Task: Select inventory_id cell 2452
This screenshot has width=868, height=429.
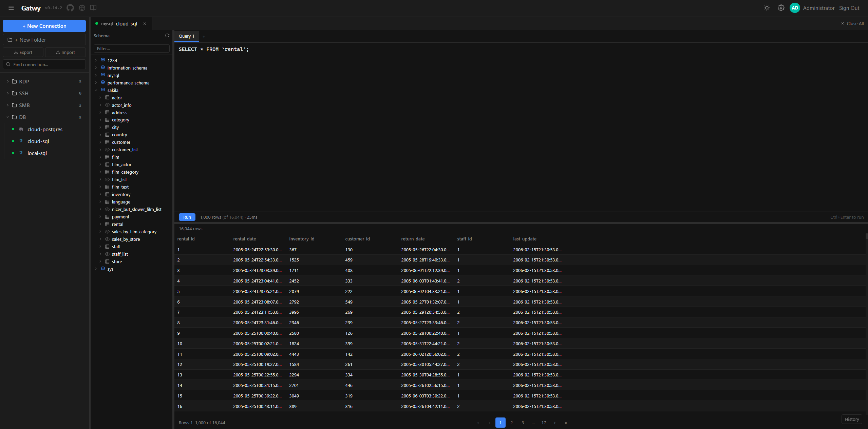Action: pyautogui.click(x=294, y=281)
